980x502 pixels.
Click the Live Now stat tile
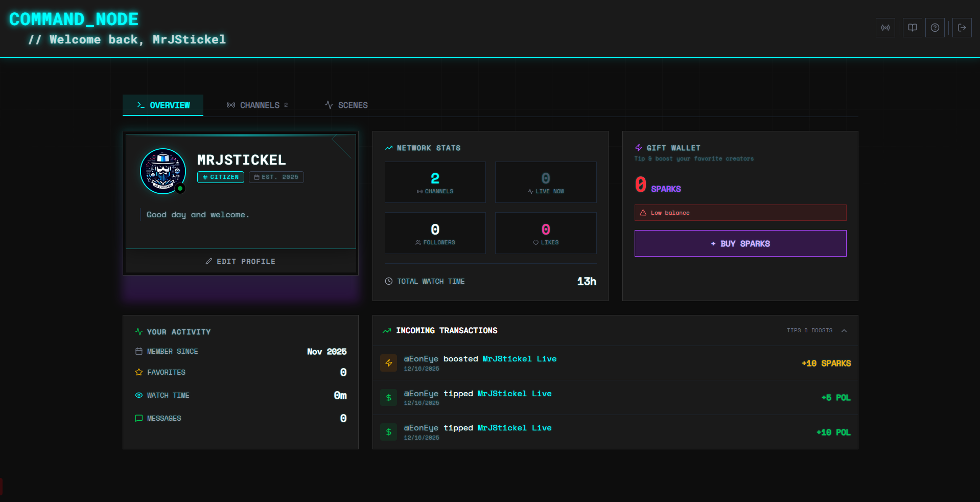click(x=545, y=182)
